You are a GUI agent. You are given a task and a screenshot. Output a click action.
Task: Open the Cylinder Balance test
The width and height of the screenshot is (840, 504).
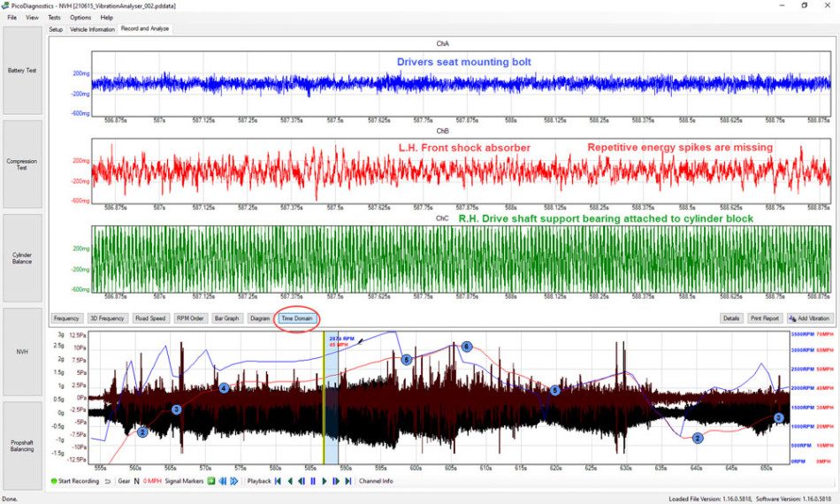tap(22, 258)
